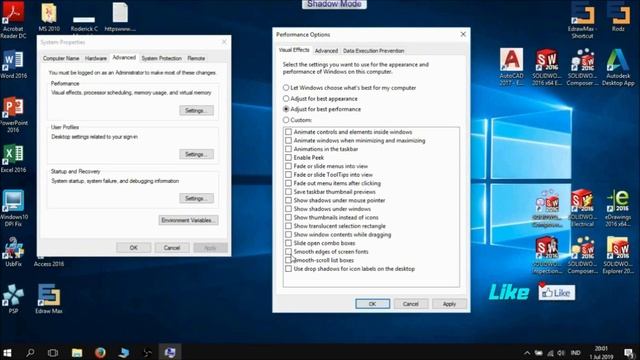Screen dimensions: 640x360
Task: Open the Rodz desktop icon
Action: 618,16
